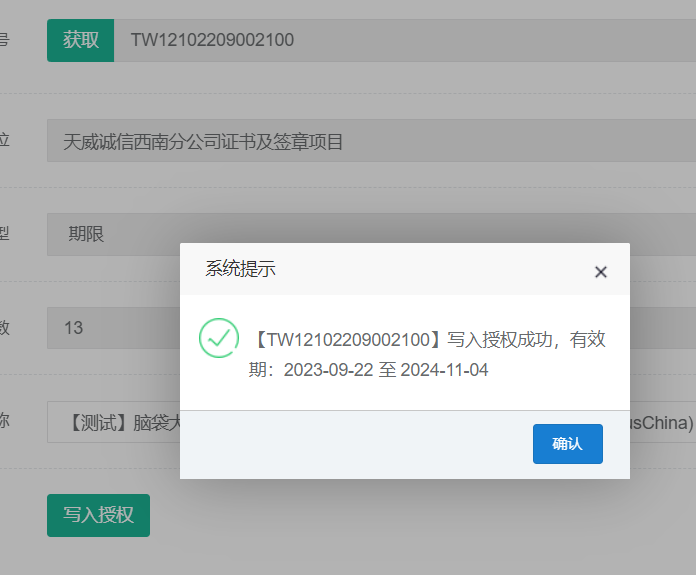Close the 系统提示 dialog with X
This screenshot has width=696, height=575.
(x=600, y=272)
